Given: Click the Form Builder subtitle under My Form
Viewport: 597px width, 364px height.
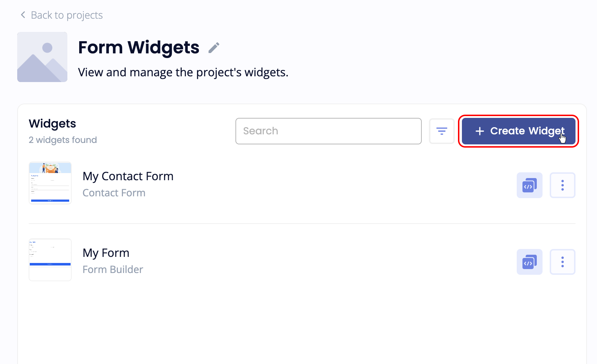Looking at the screenshot, I should pyautogui.click(x=113, y=269).
